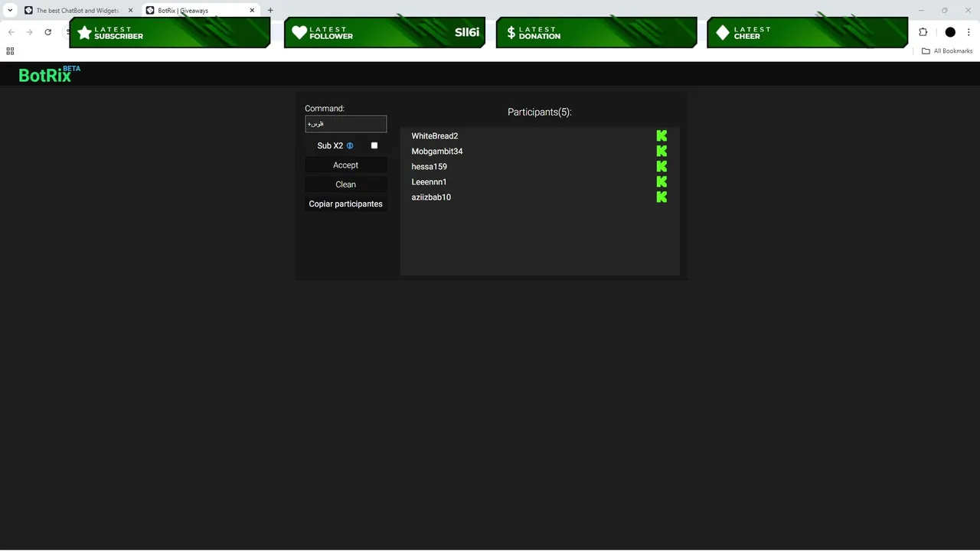Go back in browser history
The width and height of the screenshot is (980, 551).
click(x=11, y=32)
